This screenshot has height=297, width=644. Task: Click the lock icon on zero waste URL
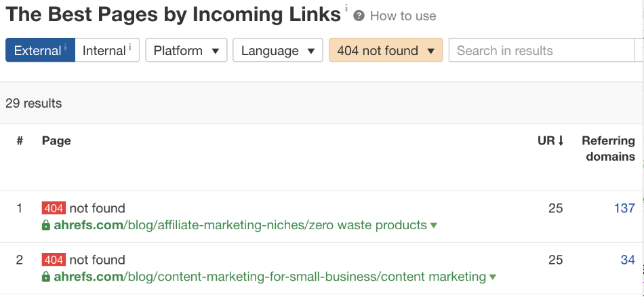click(x=46, y=225)
